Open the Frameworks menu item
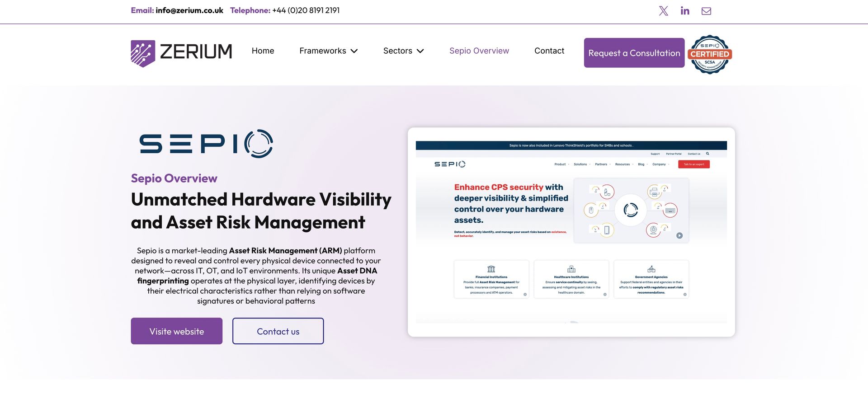 pos(323,51)
